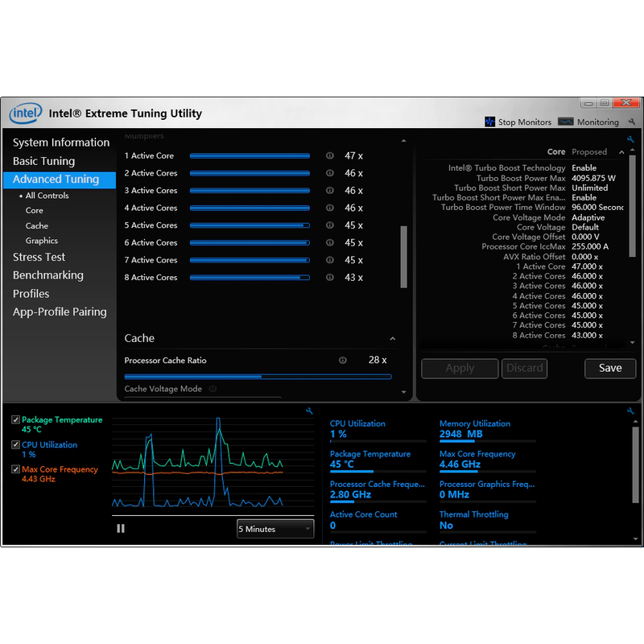Click wrench icon above the monitoring graph
Viewport: 644px width, 644px height.
point(310,411)
